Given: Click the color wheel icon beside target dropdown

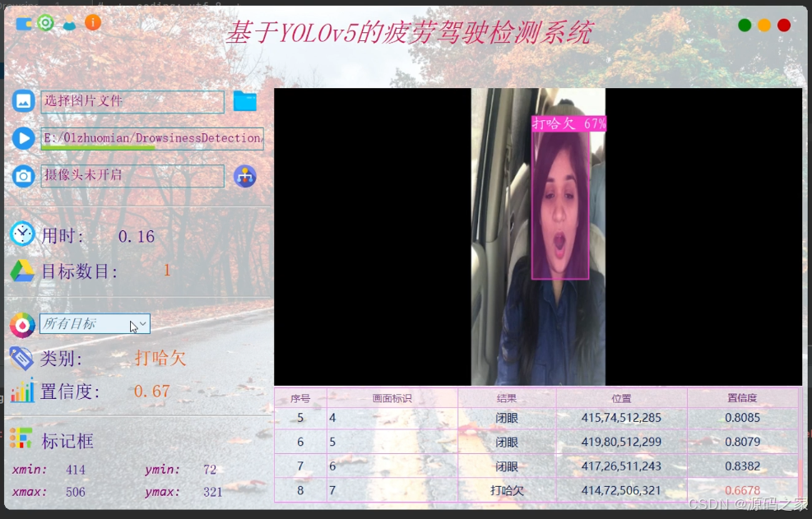Looking at the screenshot, I should coord(22,325).
